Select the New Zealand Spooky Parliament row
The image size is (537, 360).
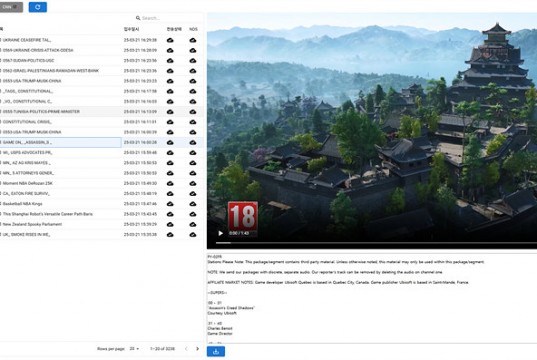point(102,224)
